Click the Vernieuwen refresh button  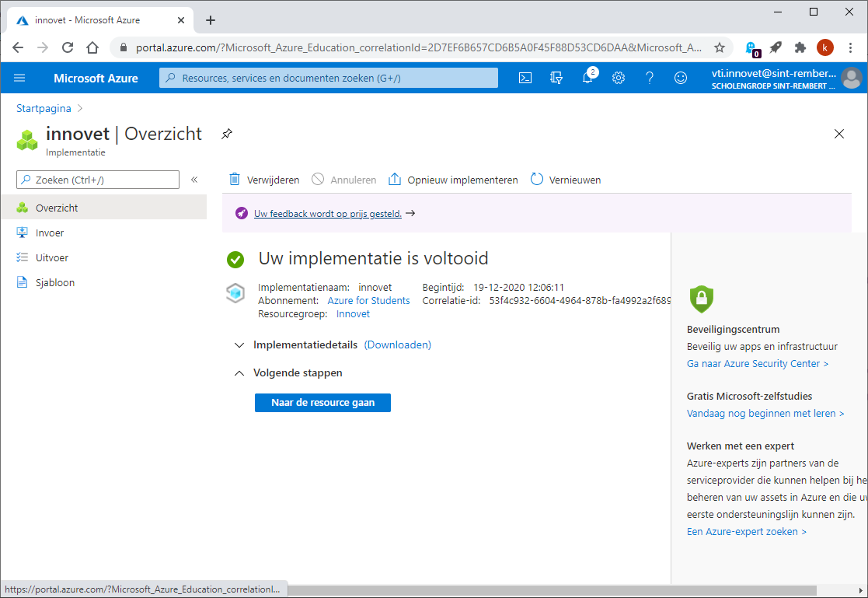[565, 180]
